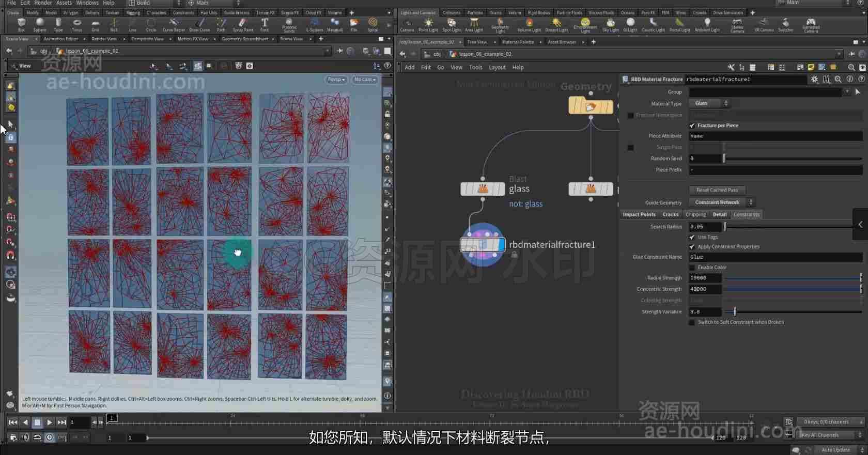The height and width of the screenshot is (455, 868).
Task: Click the Reset Cached Pass button
Action: tap(717, 190)
